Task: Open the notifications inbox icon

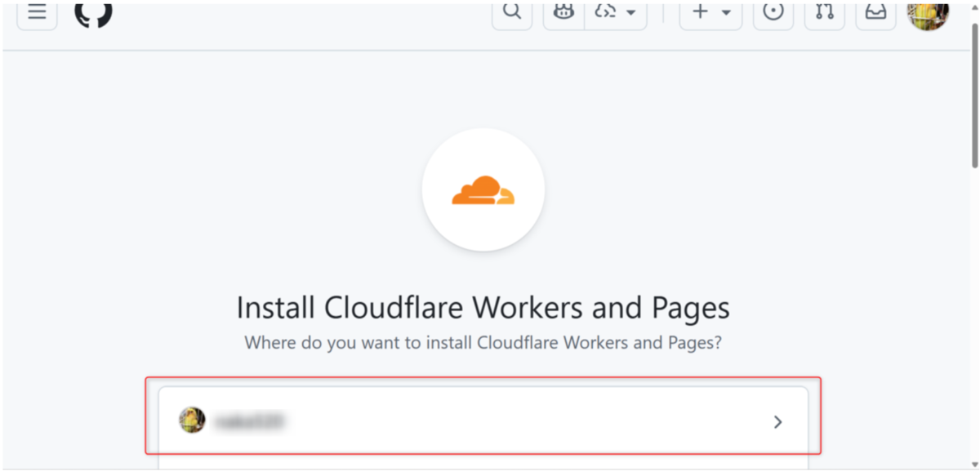Action: coord(875,12)
